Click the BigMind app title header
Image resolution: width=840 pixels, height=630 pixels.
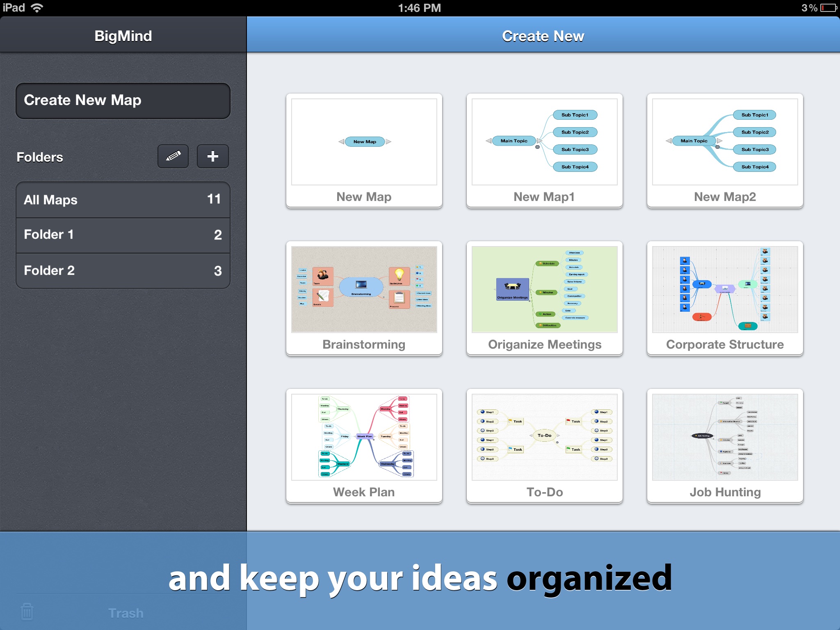(126, 37)
